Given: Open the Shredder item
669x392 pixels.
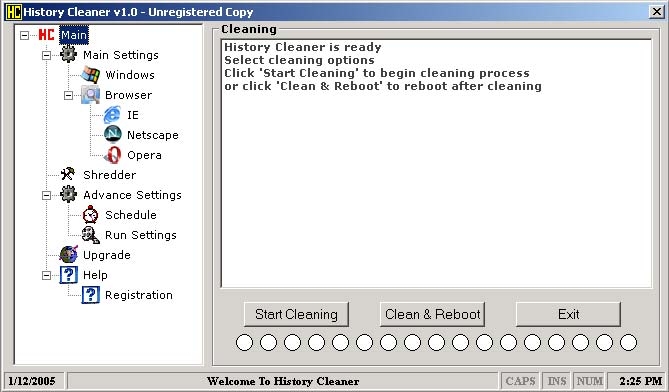Looking at the screenshot, I should coord(110,175).
